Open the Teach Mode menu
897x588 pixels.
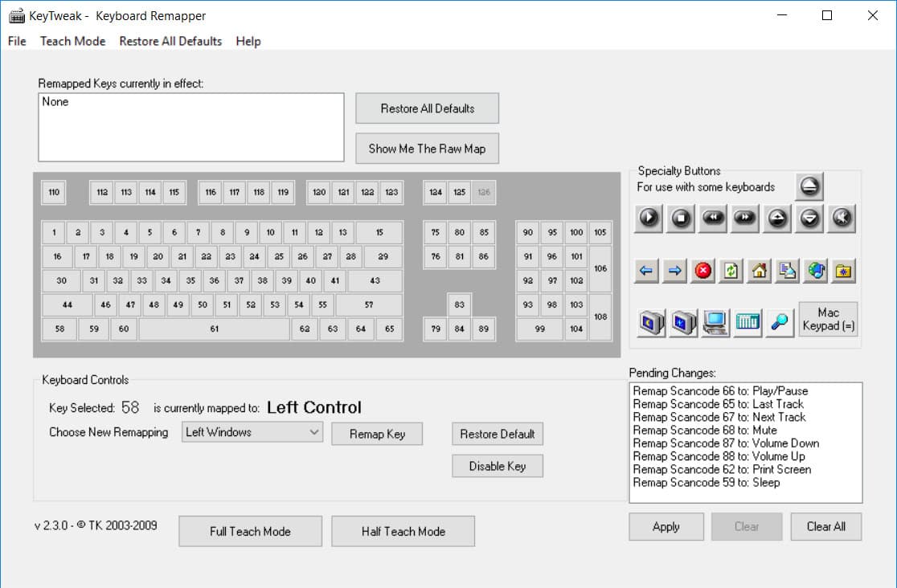pos(72,41)
